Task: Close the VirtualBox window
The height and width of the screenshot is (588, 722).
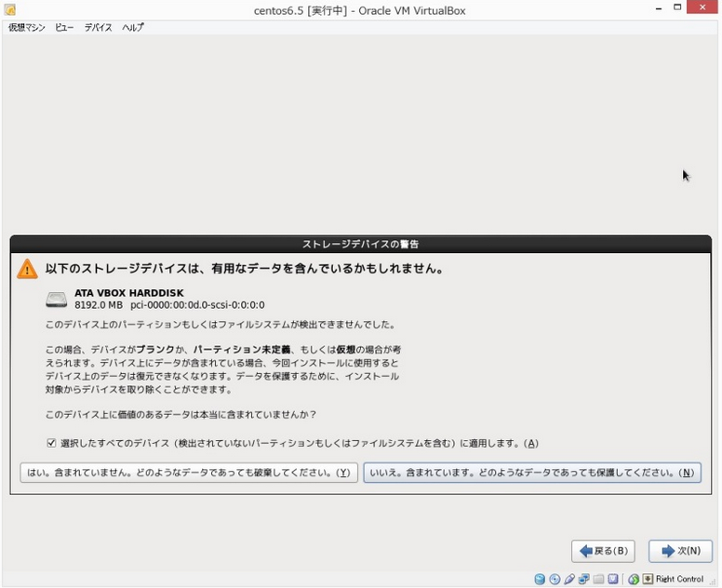Action: tap(702, 7)
